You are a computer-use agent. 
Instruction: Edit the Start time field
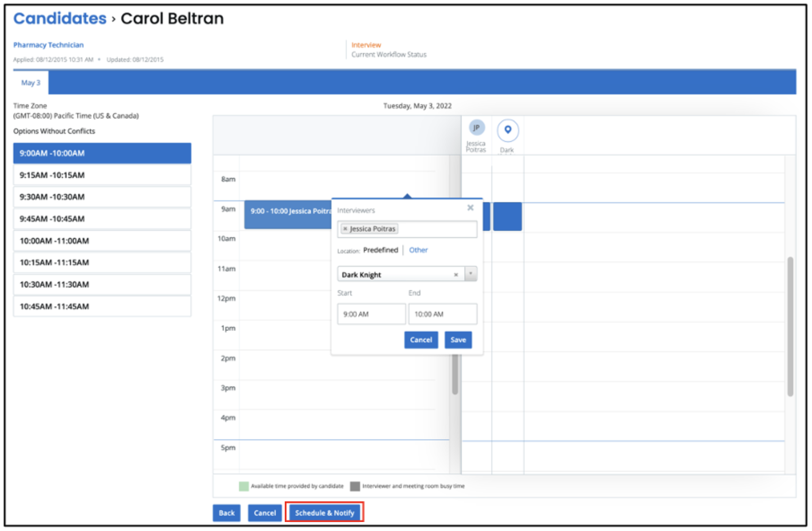tap(371, 314)
